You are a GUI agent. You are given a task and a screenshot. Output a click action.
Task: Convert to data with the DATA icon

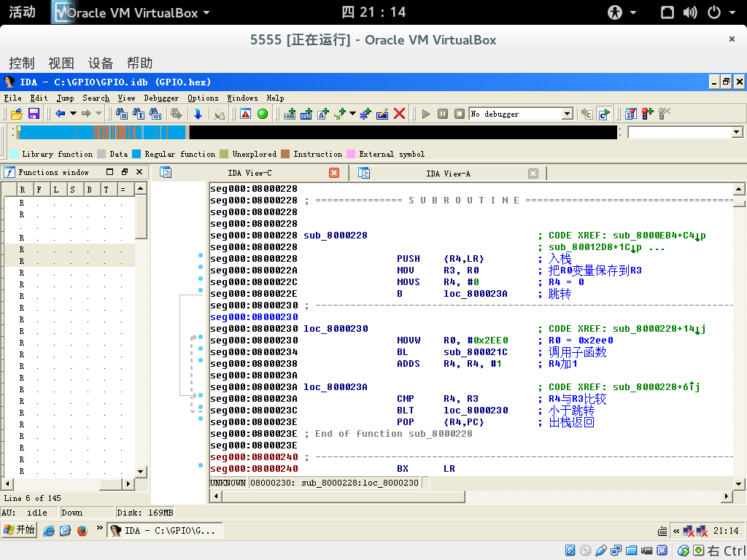tap(306, 114)
